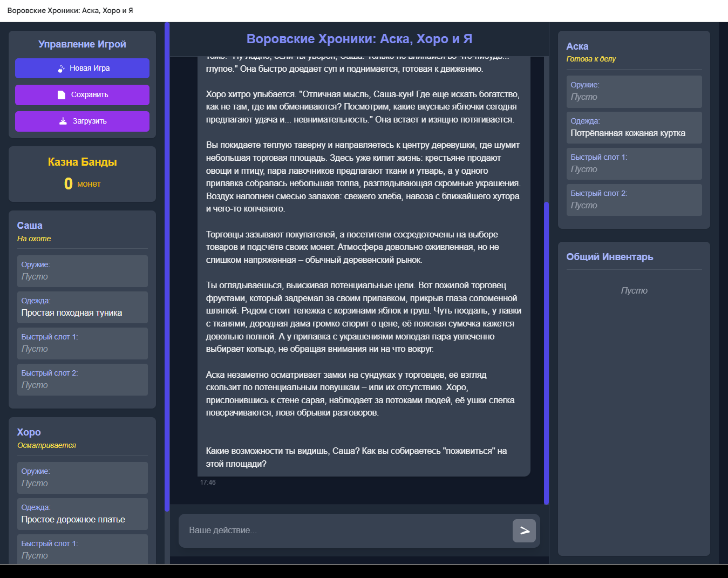Viewport: 728px width, 578px height.
Task: Click the 0 монет treasury value
Action: 82,183
